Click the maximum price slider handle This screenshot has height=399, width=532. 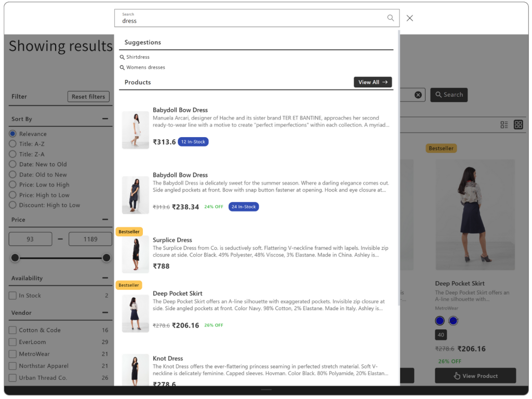(106, 258)
